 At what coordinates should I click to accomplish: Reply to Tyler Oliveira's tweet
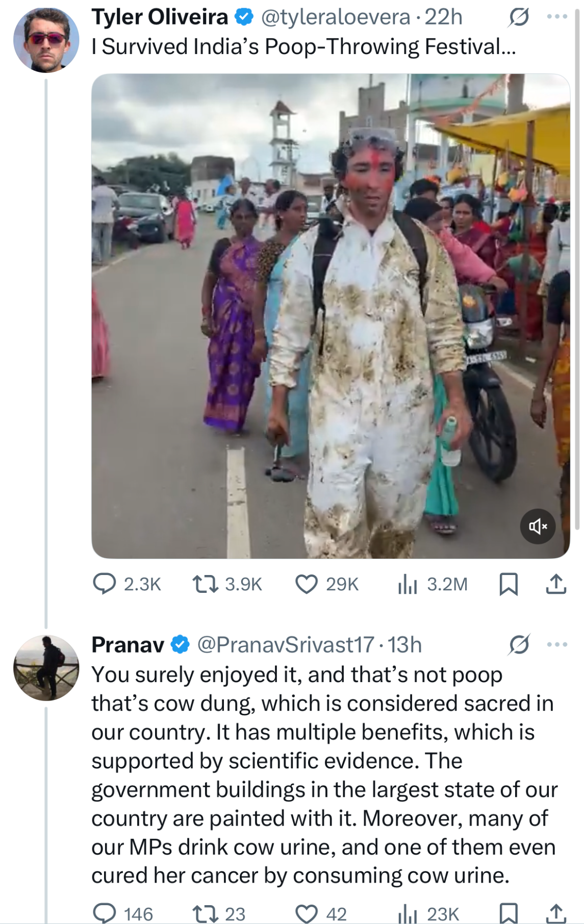(105, 584)
